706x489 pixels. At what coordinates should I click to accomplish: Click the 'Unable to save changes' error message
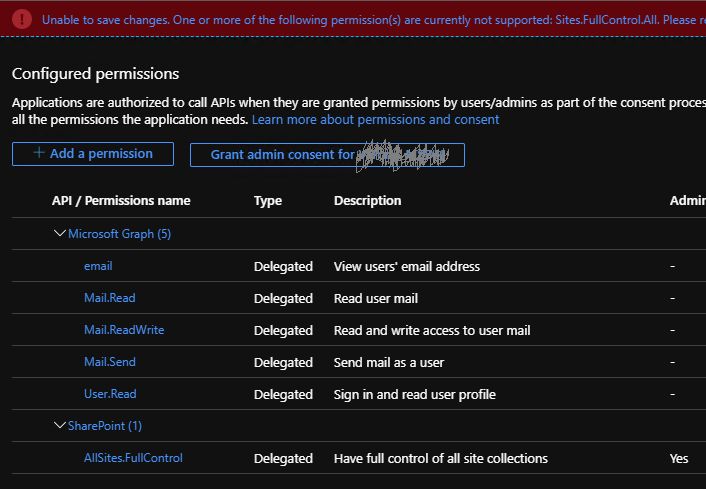pos(374,20)
